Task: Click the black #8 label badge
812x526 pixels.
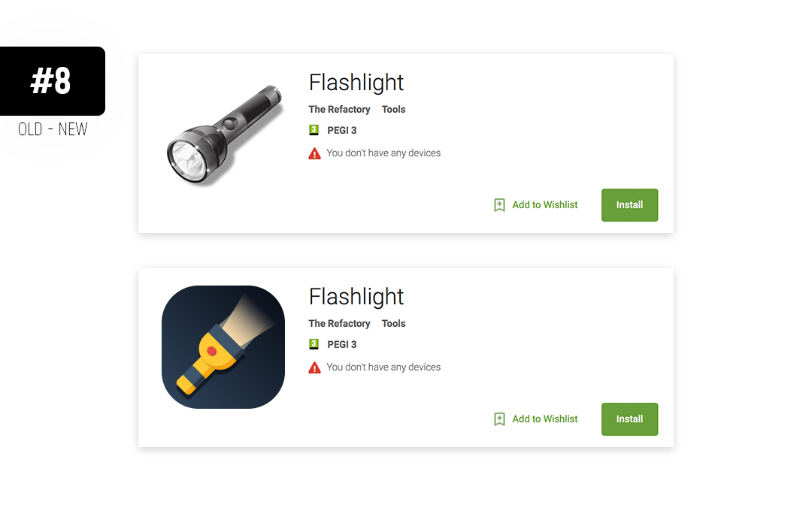Action: tap(53, 80)
